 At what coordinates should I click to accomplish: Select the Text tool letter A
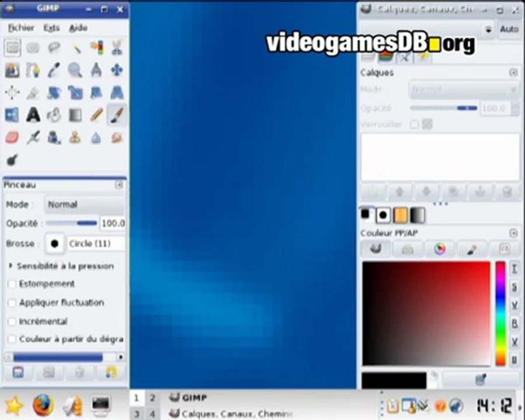[x=33, y=116]
